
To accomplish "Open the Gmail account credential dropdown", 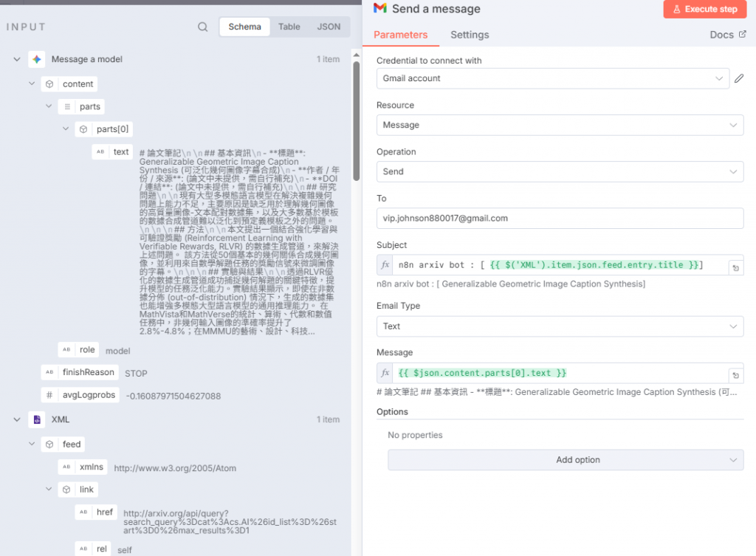I will [x=552, y=78].
